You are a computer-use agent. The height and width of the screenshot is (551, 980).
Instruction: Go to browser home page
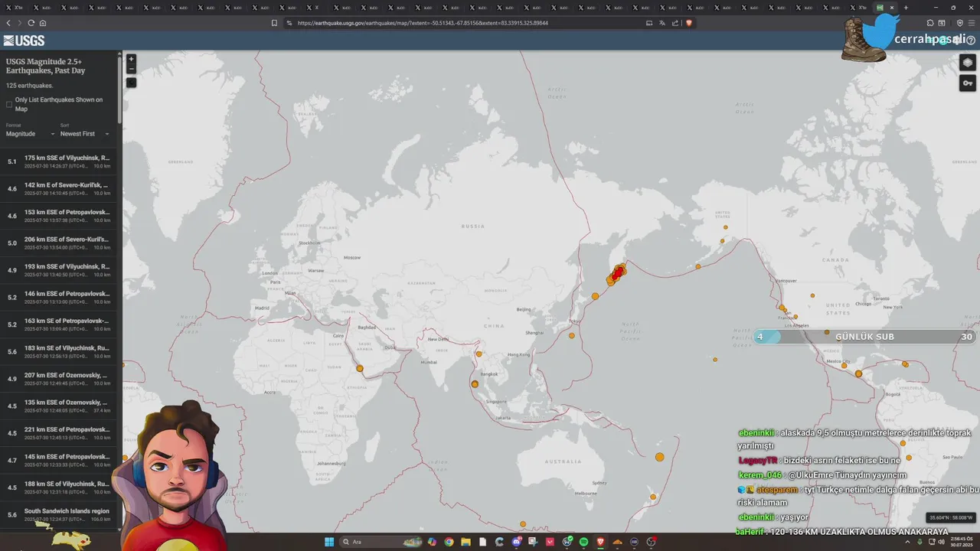tap(43, 23)
